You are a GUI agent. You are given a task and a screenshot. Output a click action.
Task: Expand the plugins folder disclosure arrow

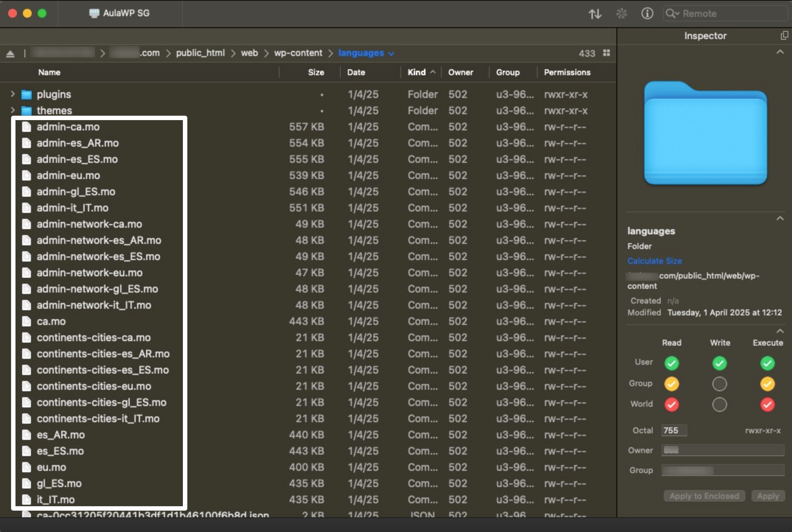click(13, 94)
